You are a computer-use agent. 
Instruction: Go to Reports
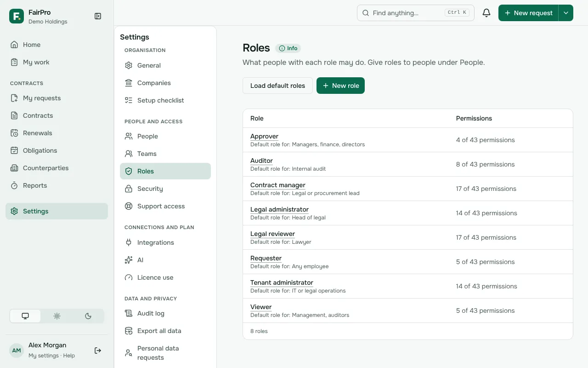tap(57, 185)
